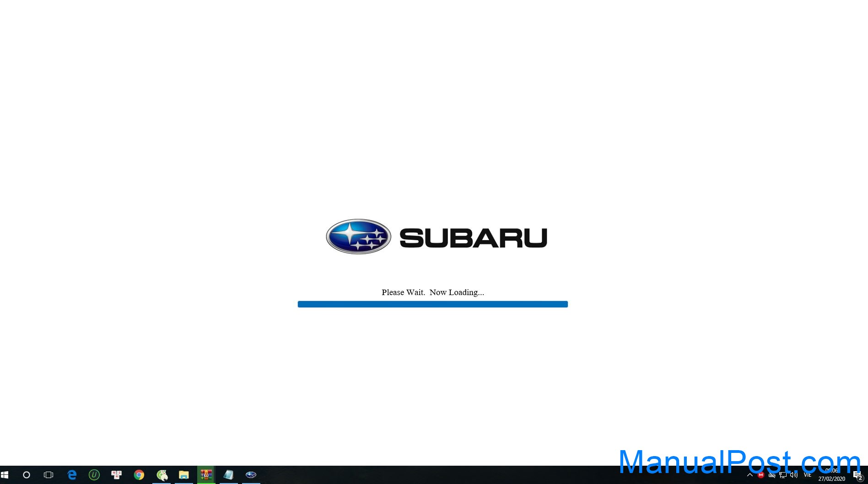Image resolution: width=868 pixels, height=484 pixels.
Task: Switch to the Subaru app on taskbar
Action: pyautogui.click(x=251, y=475)
